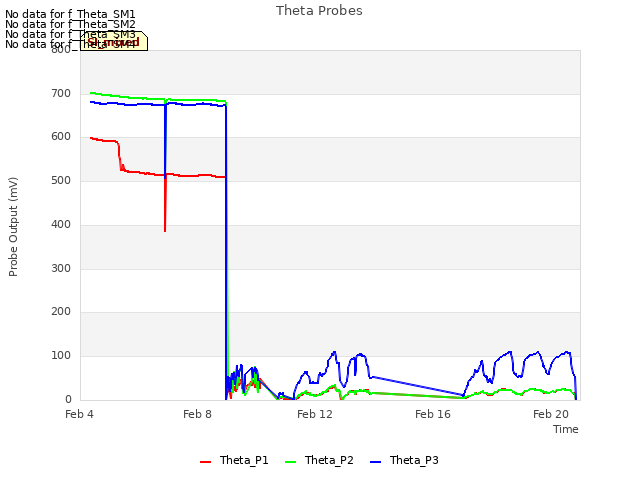Click the 500 y-axis label
Screen dimensions: 640x480
pyautogui.click(x=61, y=180)
